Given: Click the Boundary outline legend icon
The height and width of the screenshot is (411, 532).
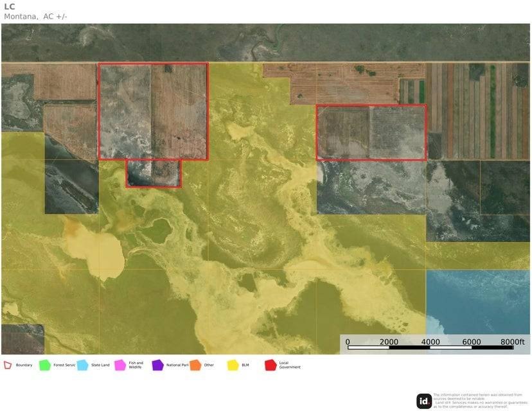Looking at the screenshot, I should point(8,365).
